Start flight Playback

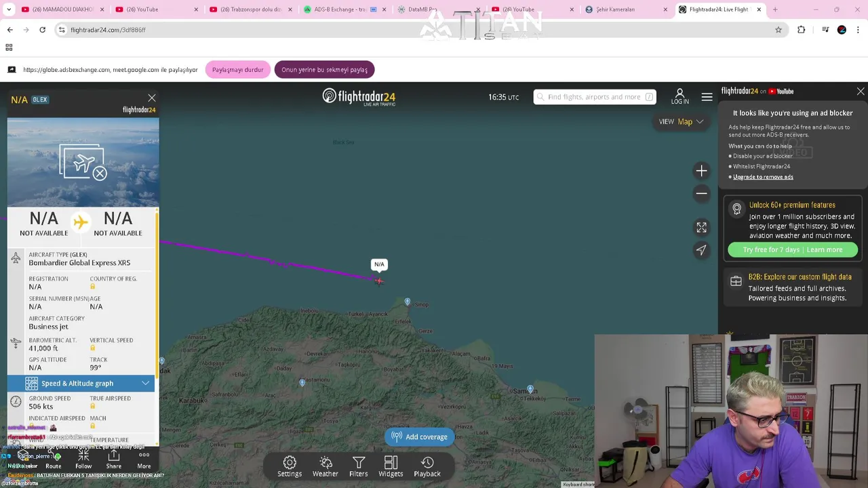pyautogui.click(x=427, y=466)
